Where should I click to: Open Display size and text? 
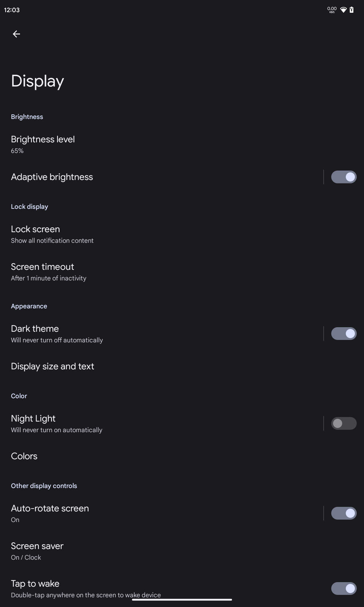click(x=52, y=366)
